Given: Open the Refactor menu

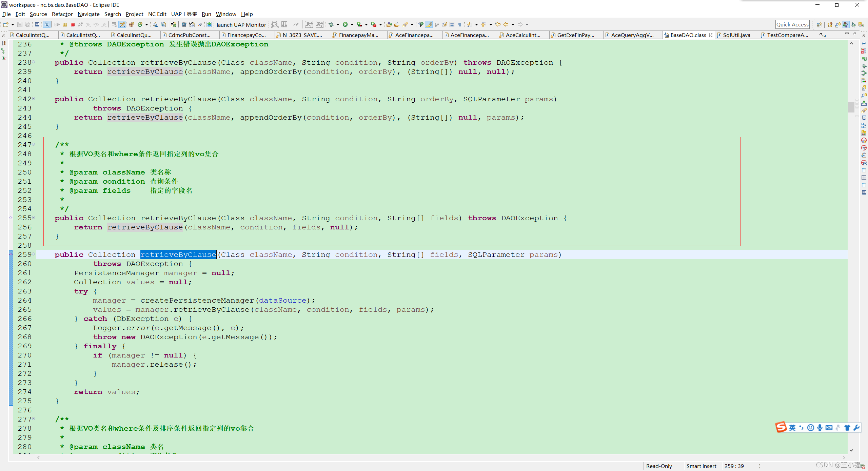Looking at the screenshot, I should pyautogui.click(x=62, y=14).
